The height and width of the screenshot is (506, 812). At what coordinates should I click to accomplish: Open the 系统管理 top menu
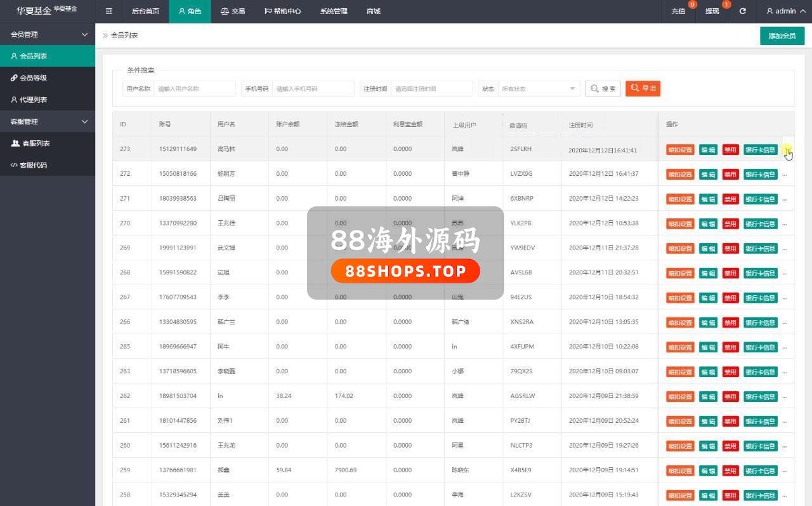click(x=334, y=11)
